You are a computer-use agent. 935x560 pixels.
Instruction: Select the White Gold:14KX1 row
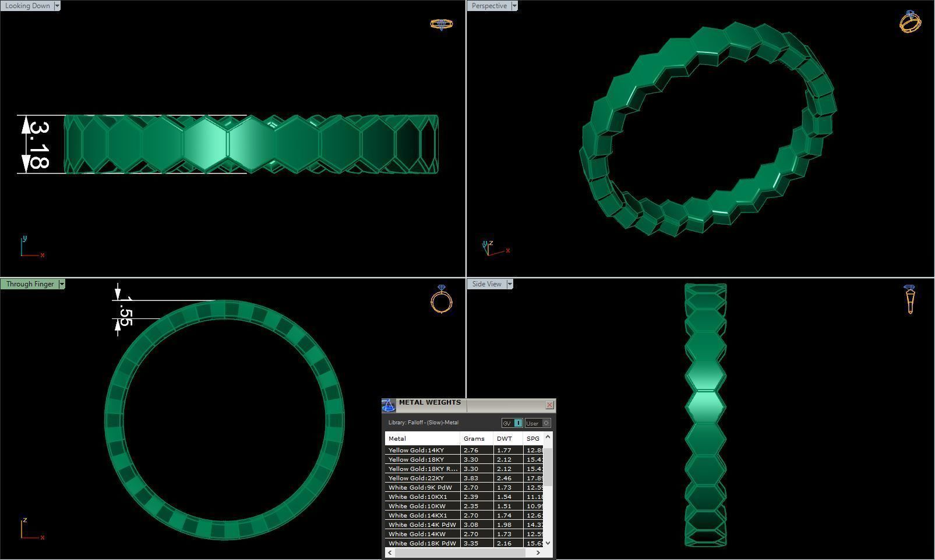pos(464,515)
